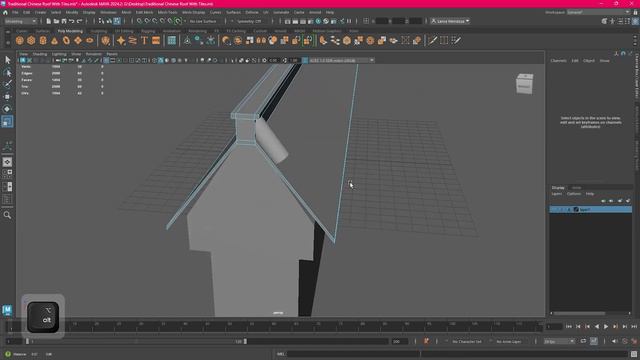Create a polygon disc from the shelf
640x360 pixels.
click(x=90, y=40)
